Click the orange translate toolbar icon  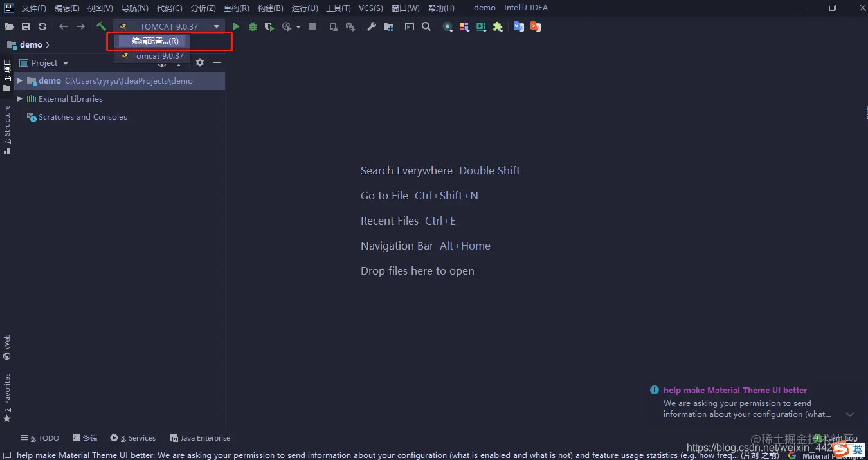[536, 26]
